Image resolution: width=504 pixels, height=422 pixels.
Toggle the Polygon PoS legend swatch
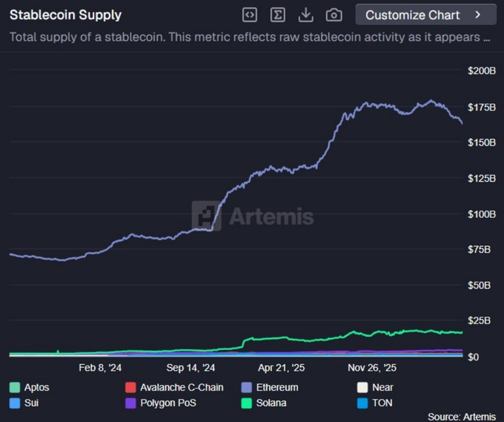pyautogui.click(x=130, y=403)
